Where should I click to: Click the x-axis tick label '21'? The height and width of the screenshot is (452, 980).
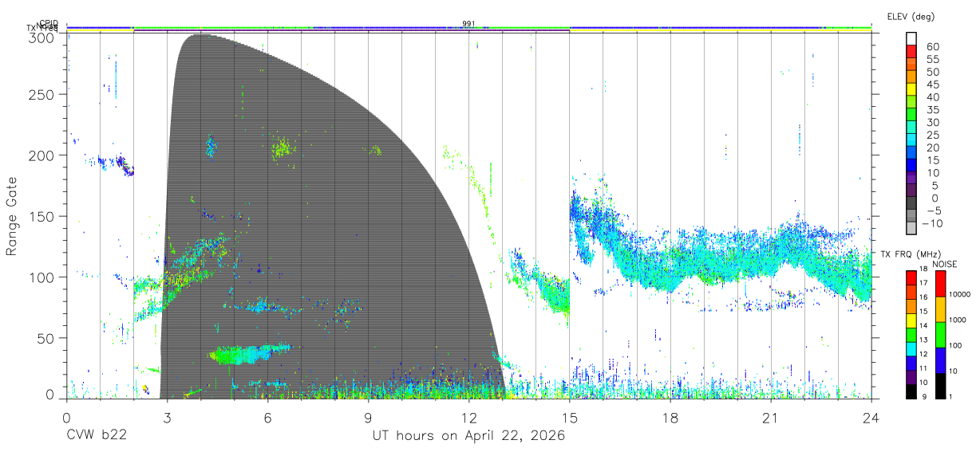click(x=770, y=418)
